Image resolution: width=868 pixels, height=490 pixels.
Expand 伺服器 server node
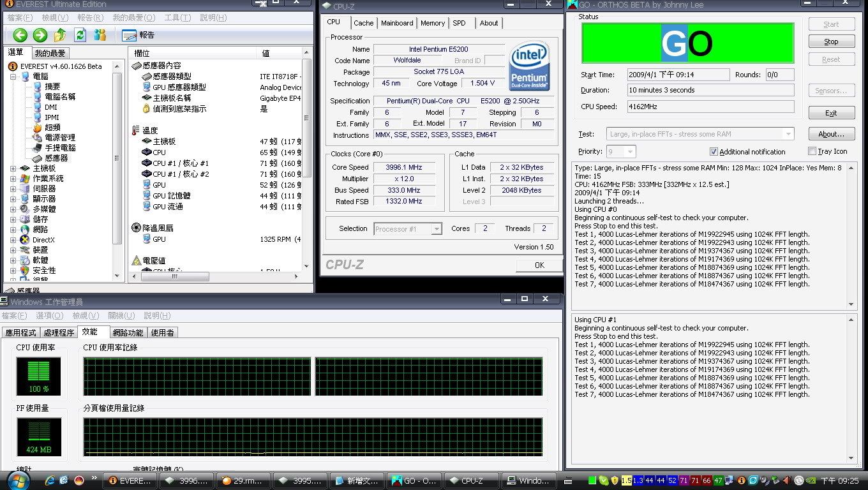tap(13, 189)
